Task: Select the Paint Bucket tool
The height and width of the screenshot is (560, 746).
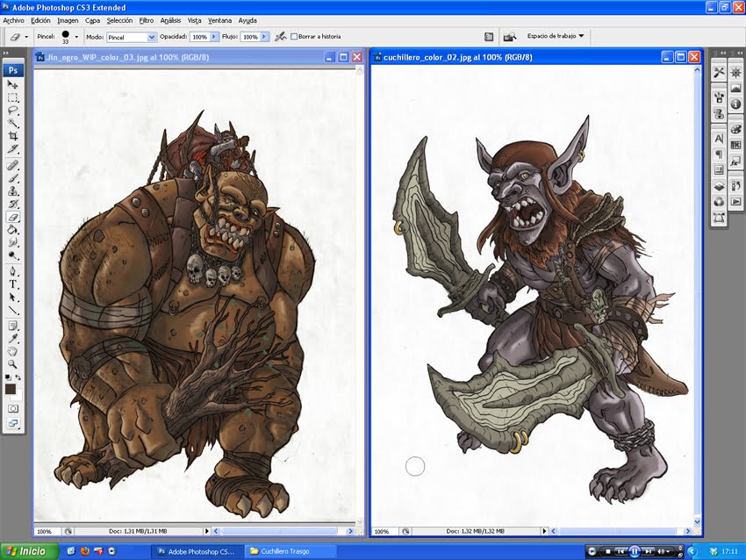Action: coord(13,230)
